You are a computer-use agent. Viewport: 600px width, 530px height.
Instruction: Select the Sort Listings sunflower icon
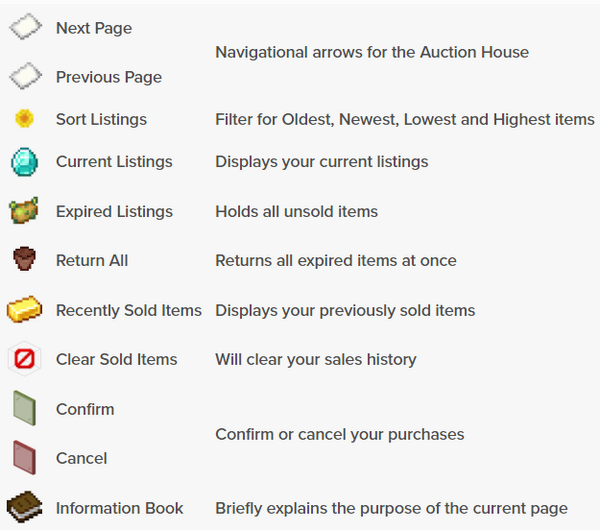[24, 119]
